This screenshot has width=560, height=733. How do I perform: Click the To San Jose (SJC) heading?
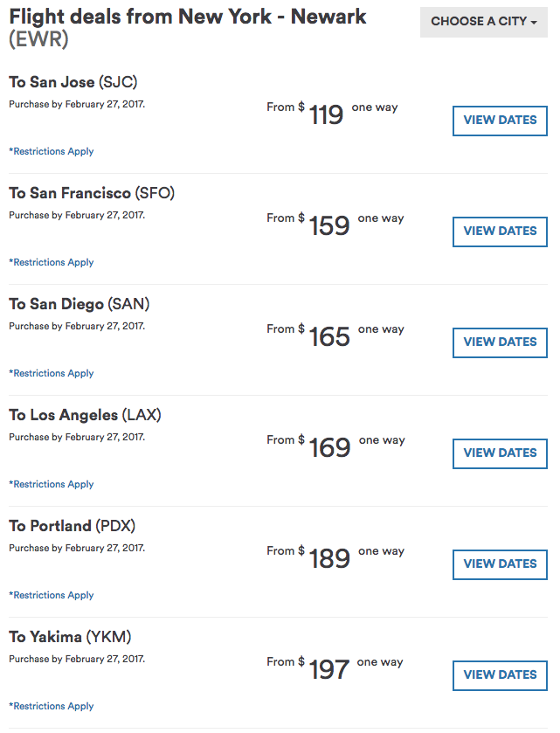(x=73, y=82)
